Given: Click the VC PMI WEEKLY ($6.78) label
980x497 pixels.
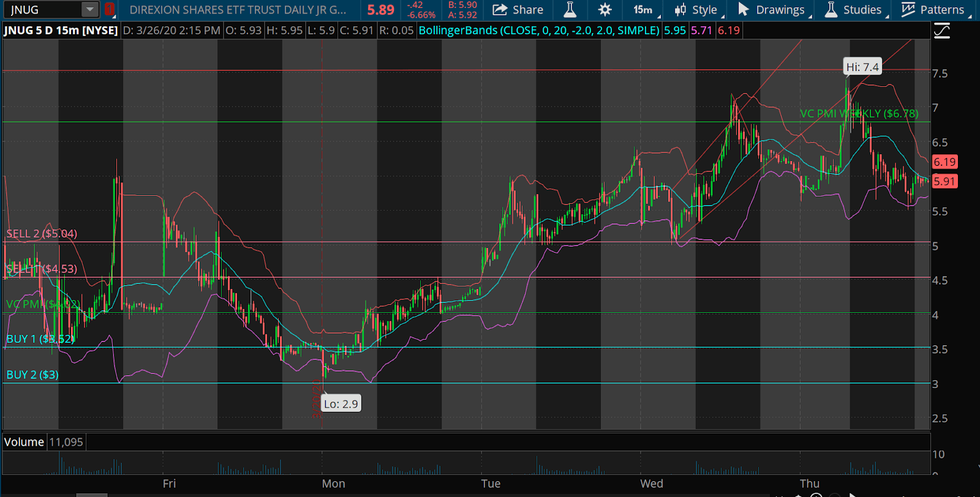Looking at the screenshot, I should point(859,114).
